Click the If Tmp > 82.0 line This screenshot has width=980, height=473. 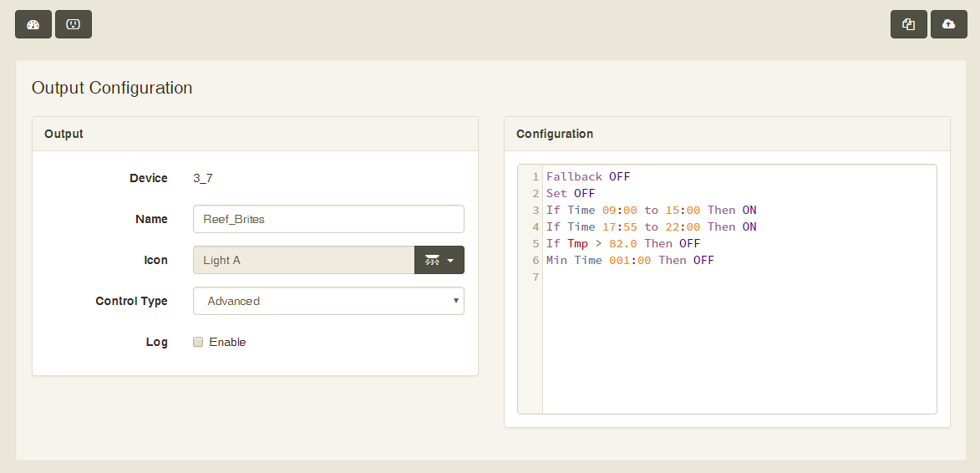point(623,243)
